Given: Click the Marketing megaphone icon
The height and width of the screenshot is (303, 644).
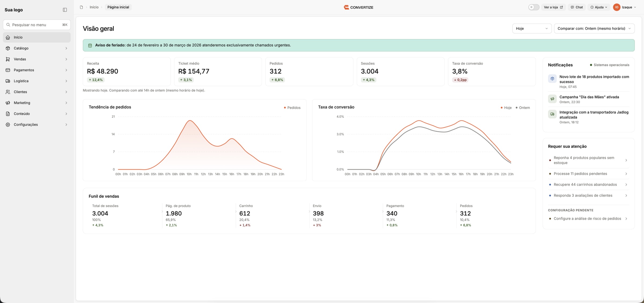Looking at the screenshot, I should click(8, 103).
